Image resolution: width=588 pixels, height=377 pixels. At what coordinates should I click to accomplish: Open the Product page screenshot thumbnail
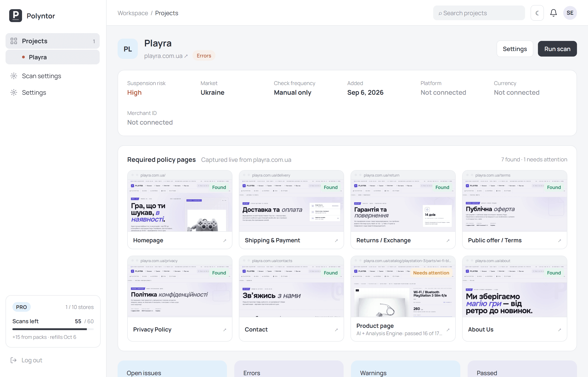403,291
